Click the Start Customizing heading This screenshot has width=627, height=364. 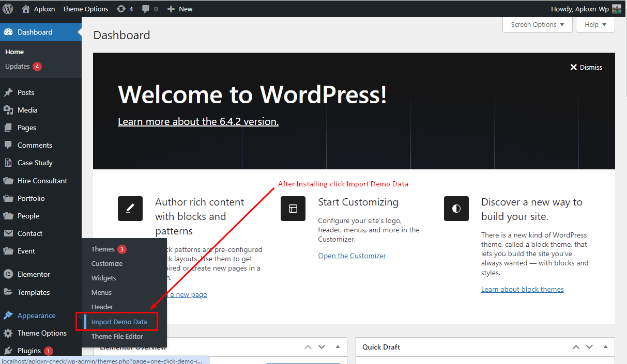(x=358, y=202)
